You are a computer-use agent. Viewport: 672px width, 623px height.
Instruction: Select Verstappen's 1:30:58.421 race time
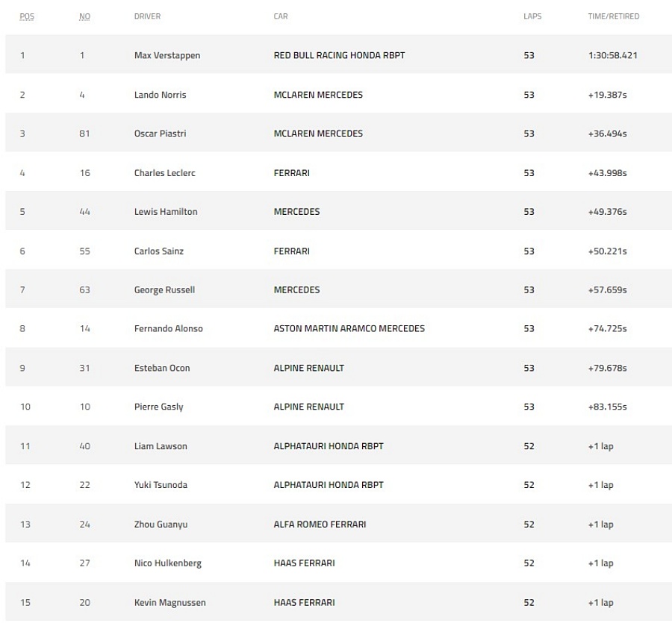(613, 55)
